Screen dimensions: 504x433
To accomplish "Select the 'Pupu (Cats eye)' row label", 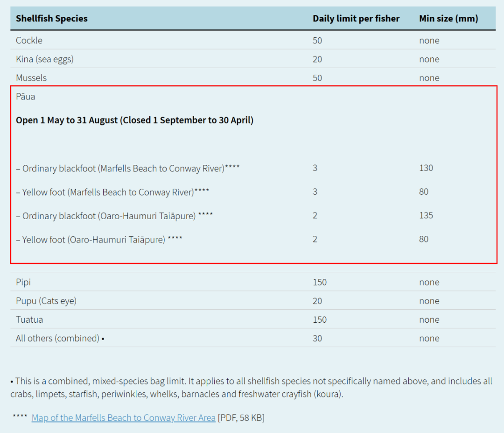I will [x=46, y=301].
